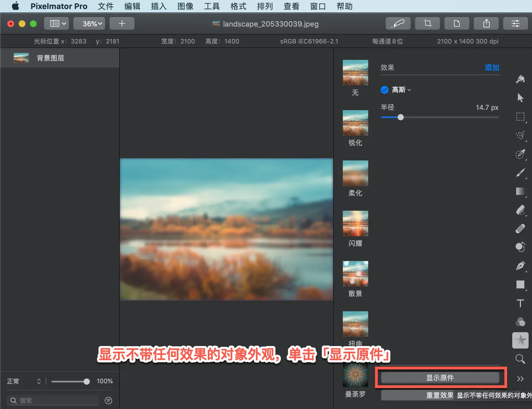Select the 背景图层 layer
Viewport: 532px width, 409px height.
pos(60,58)
